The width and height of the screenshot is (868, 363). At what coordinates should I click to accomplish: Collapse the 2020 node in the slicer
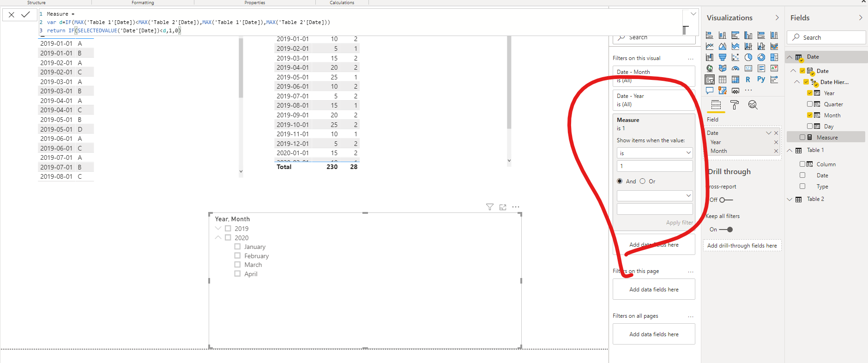point(218,237)
